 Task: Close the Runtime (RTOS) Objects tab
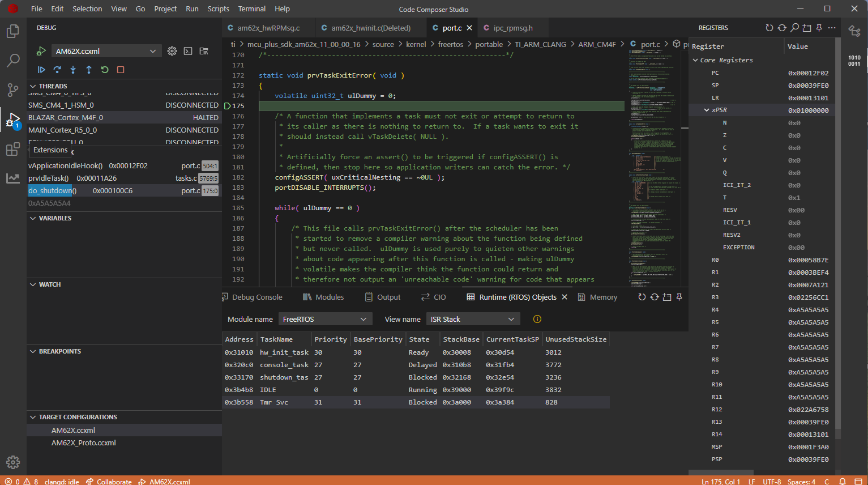click(x=565, y=297)
